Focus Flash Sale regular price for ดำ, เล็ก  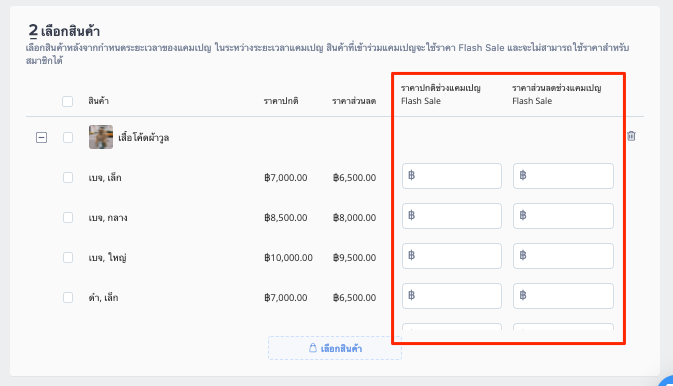click(452, 296)
